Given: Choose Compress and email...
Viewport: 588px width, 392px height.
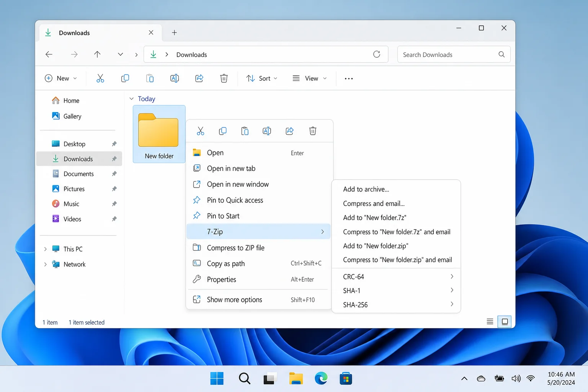Looking at the screenshot, I should pyautogui.click(x=396, y=204).
